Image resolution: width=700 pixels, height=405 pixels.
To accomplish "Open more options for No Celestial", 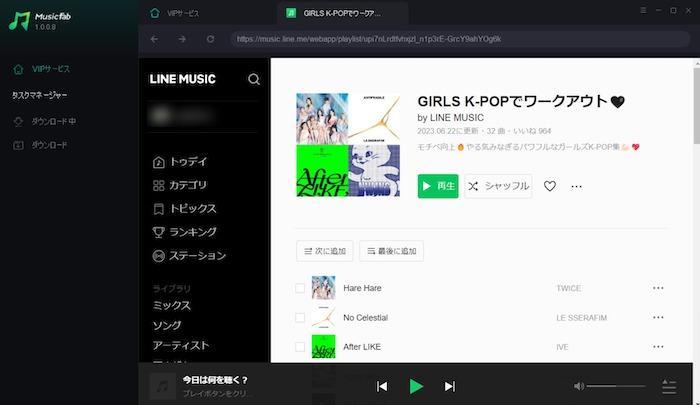I will pos(658,317).
